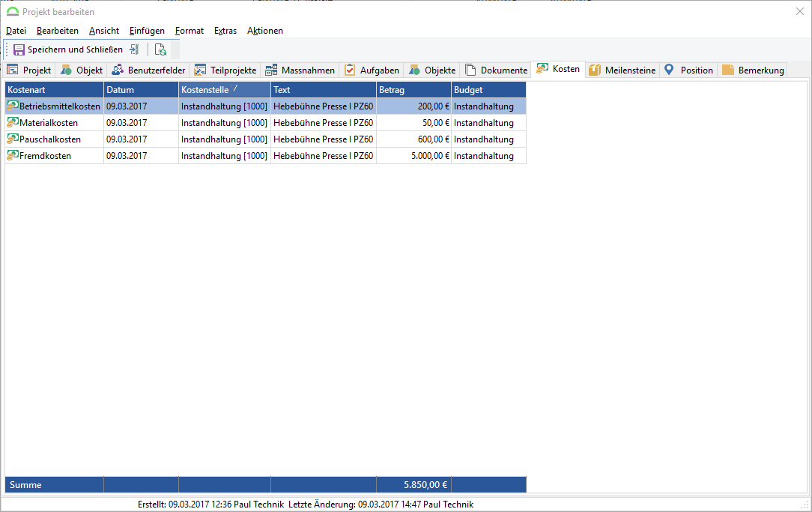Click the refresh document toolbar icon
Viewport: 812px width, 512px height.
click(x=160, y=49)
